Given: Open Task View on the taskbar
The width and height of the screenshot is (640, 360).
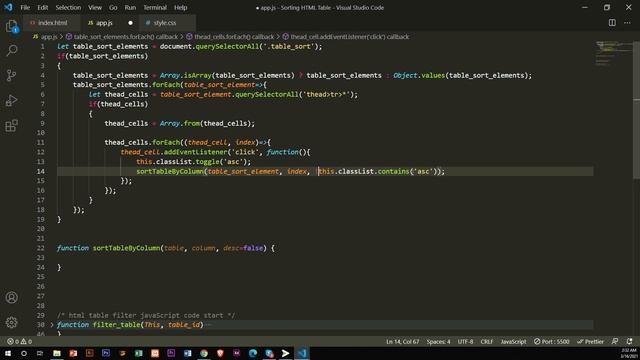Looking at the screenshot, I should pos(40,353).
